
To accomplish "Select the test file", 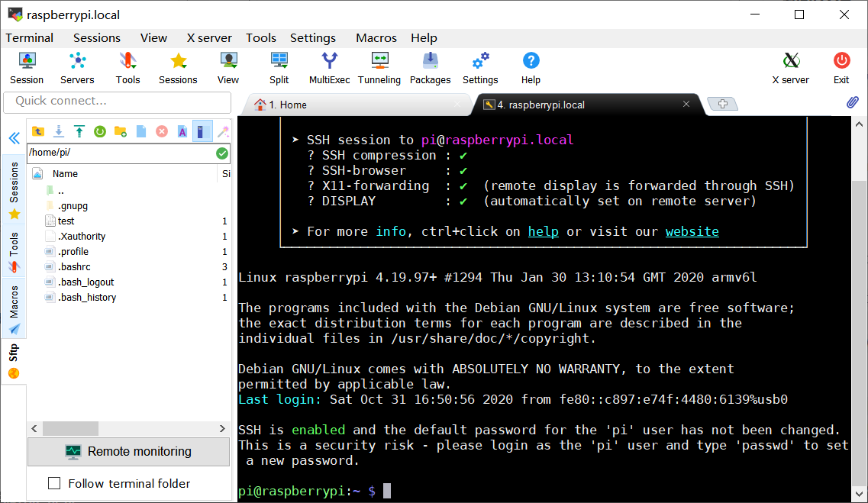I will [66, 221].
